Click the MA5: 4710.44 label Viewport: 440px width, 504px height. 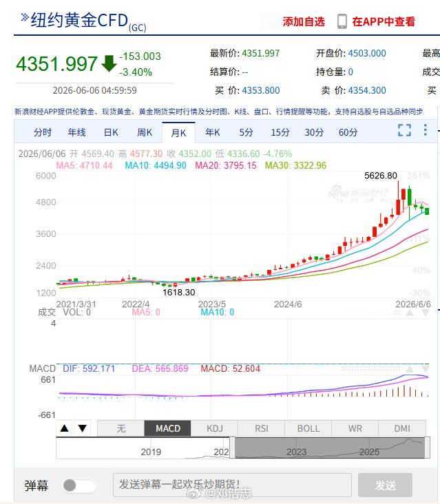point(84,165)
